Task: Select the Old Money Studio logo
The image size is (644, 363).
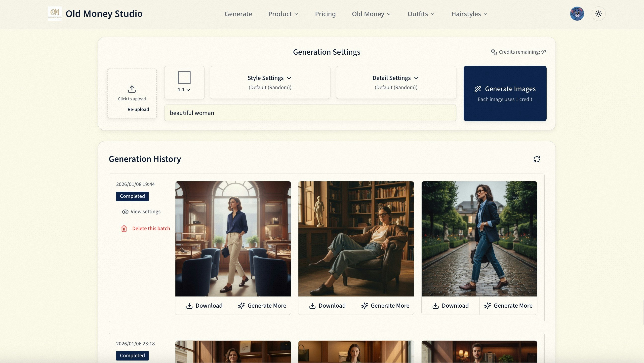Action: point(55,13)
